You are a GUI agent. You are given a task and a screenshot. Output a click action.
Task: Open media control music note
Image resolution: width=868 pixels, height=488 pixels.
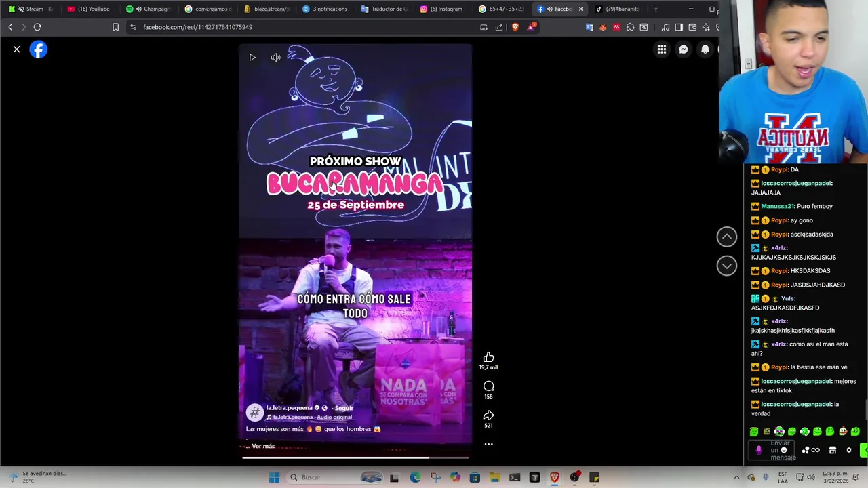[x=665, y=27]
